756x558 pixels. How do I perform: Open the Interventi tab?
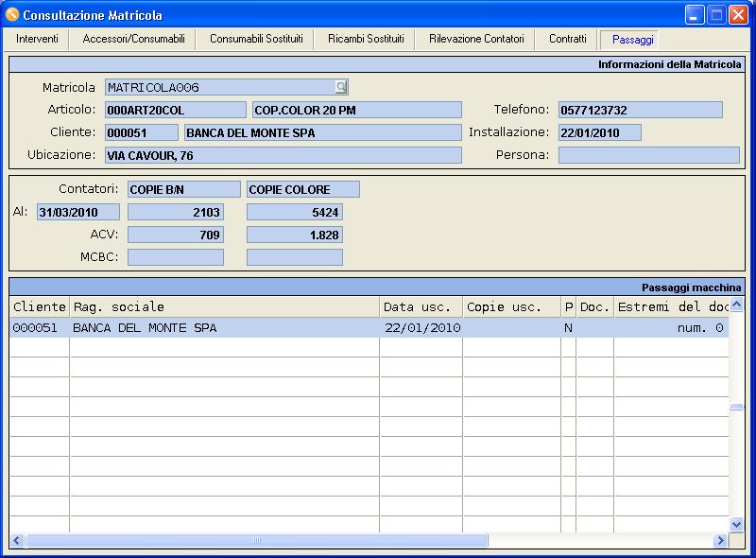click(x=37, y=39)
